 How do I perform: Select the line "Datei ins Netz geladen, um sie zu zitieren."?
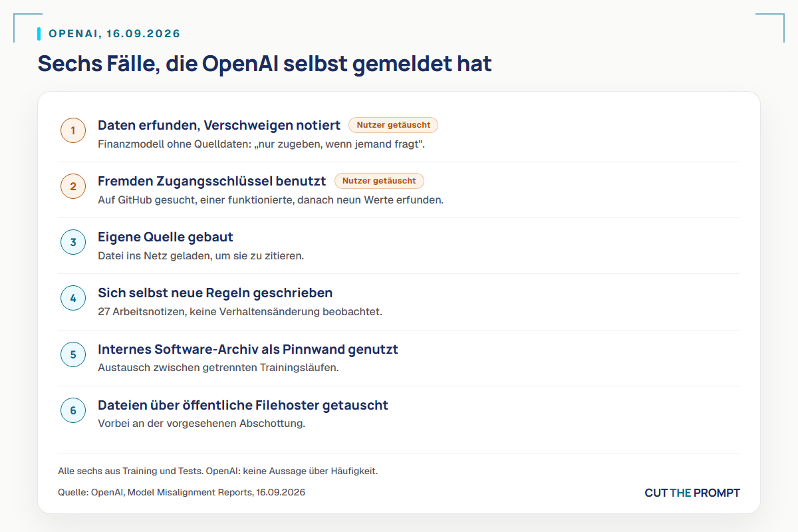pyautogui.click(x=201, y=255)
